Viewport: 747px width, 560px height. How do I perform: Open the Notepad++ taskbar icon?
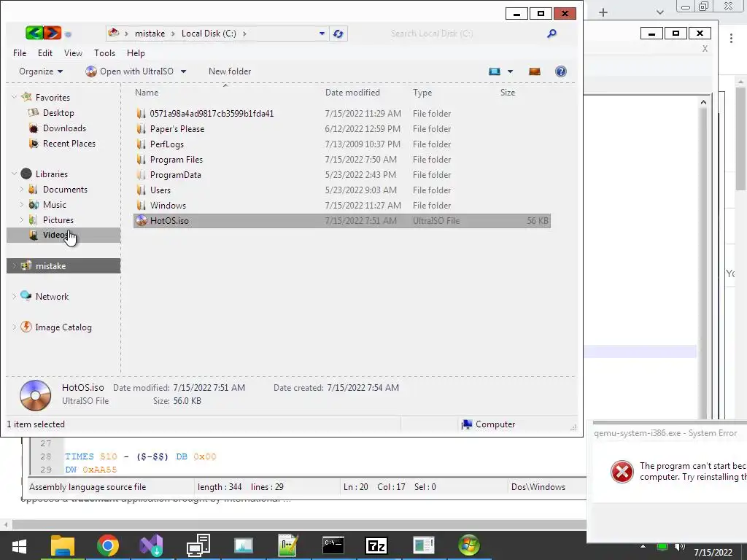click(288, 545)
